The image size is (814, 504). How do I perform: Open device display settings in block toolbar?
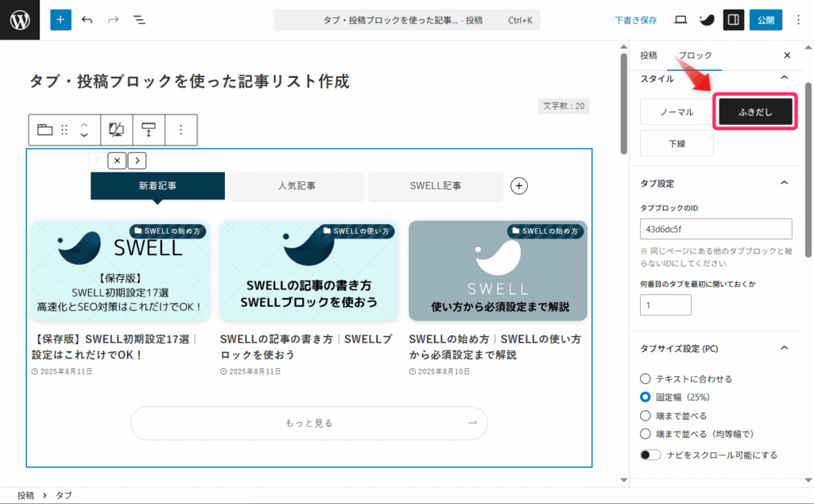tap(116, 130)
